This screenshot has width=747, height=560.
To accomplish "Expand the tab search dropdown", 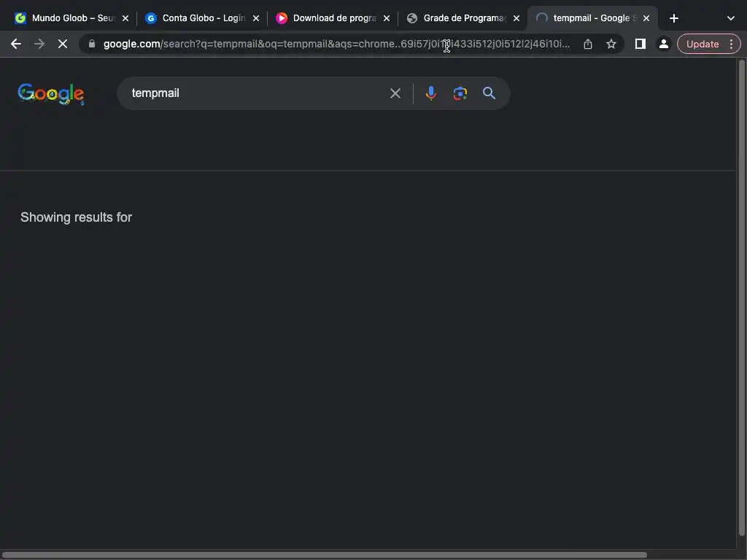I will point(731,18).
